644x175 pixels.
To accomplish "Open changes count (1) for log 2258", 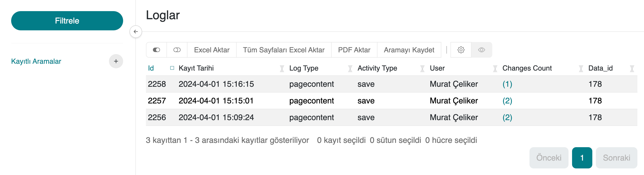I will pyautogui.click(x=507, y=84).
